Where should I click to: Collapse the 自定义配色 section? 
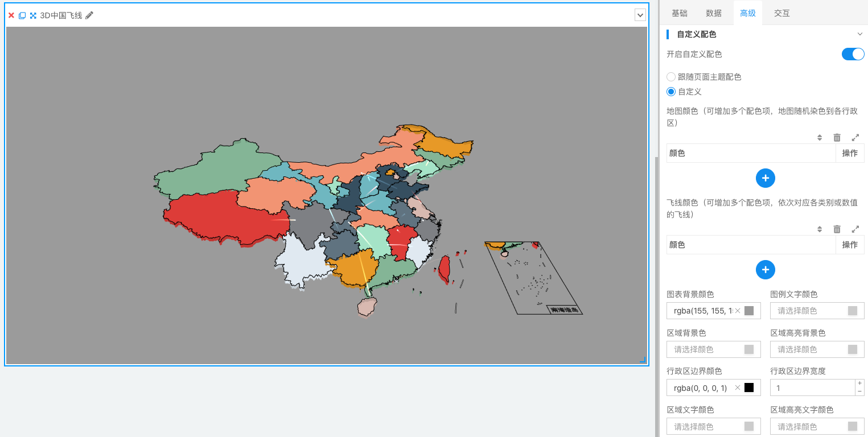[x=860, y=34]
